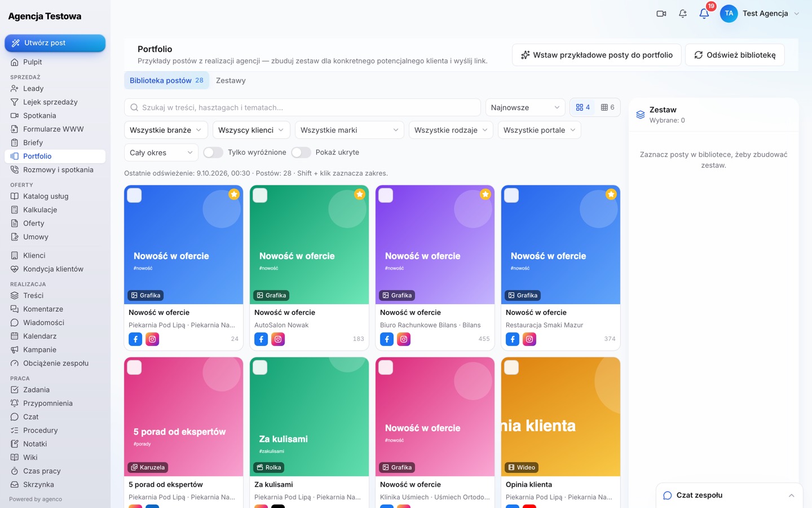812x508 pixels.
Task: Select checkbox on 5 porad od ekspertów post
Action: click(134, 367)
